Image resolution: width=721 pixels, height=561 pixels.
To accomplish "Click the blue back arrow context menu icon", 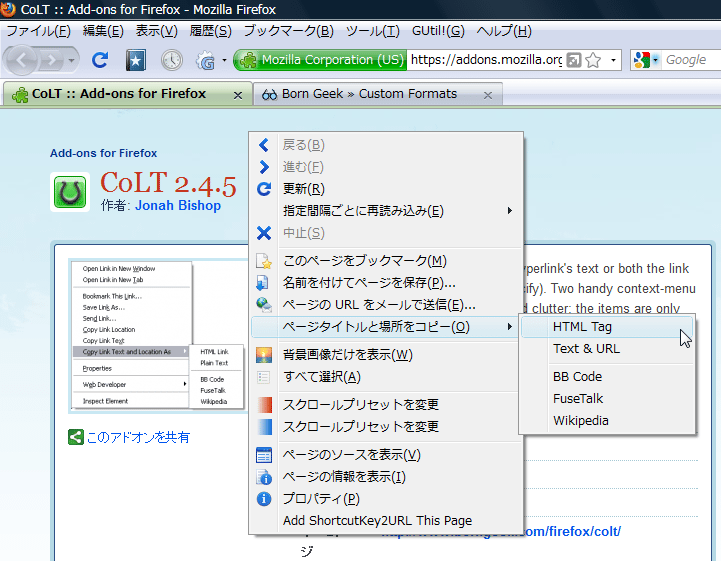I will (x=263, y=145).
